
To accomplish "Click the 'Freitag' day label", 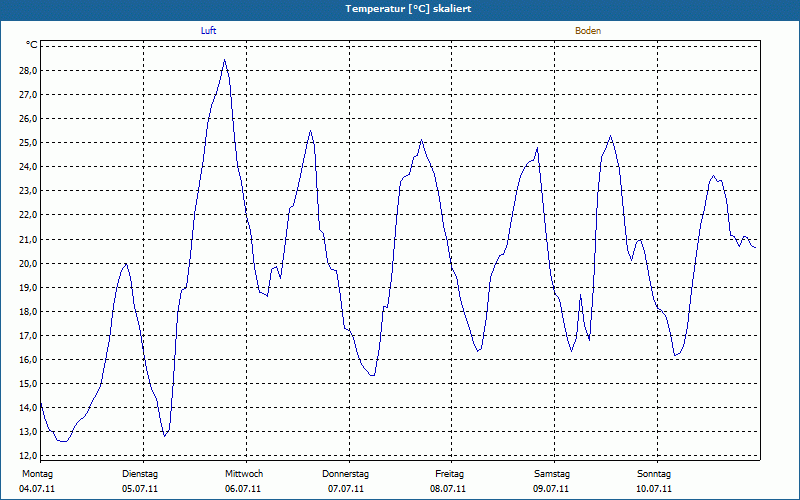I will click(449, 474).
